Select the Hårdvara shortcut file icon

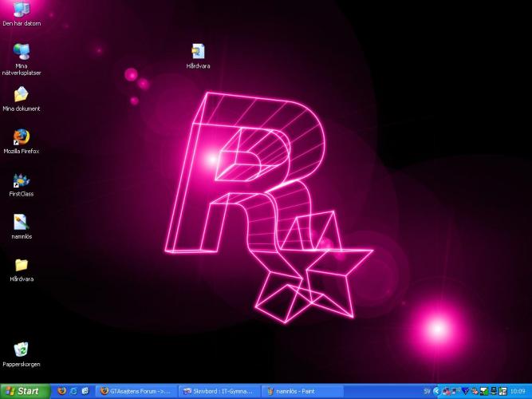[x=198, y=52]
